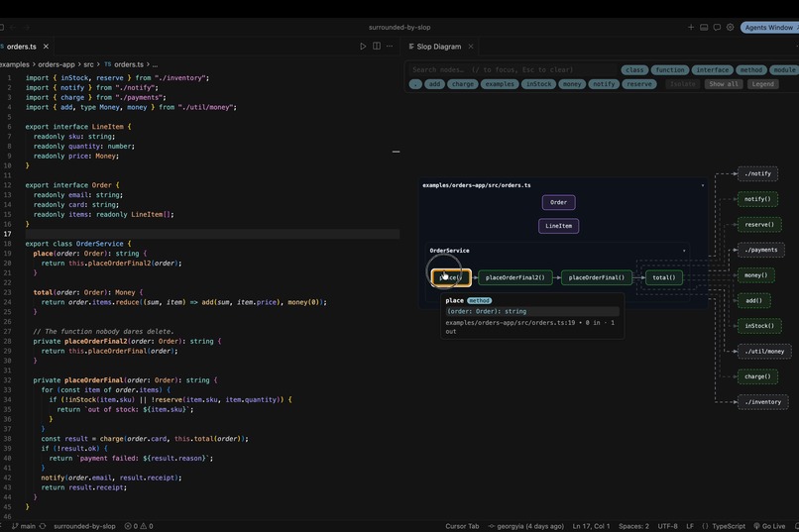The height and width of the screenshot is (532, 799).
Task: Click Ln 17, Col 1 in status bar
Action: (x=591, y=526)
